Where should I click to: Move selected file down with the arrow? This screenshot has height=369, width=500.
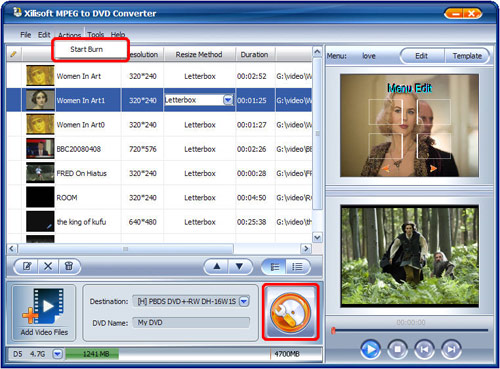[x=239, y=267]
